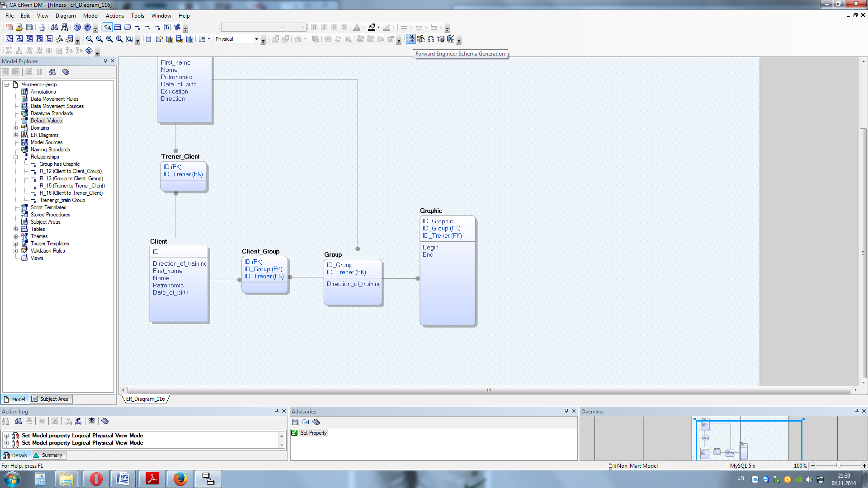Select the Entity tool in toolbar

point(118,28)
